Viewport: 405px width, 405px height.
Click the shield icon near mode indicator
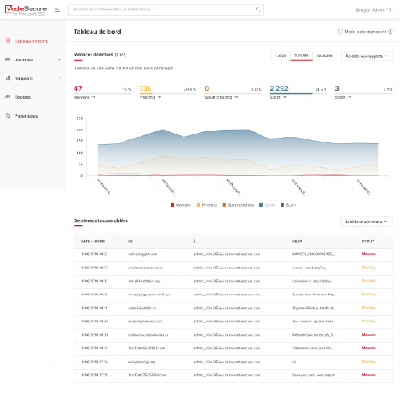pos(340,32)
